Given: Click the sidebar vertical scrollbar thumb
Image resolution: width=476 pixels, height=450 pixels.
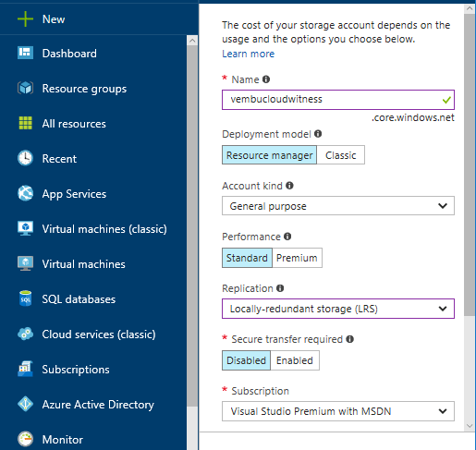Looking at the screenshot, I should [x=192, y=226].
